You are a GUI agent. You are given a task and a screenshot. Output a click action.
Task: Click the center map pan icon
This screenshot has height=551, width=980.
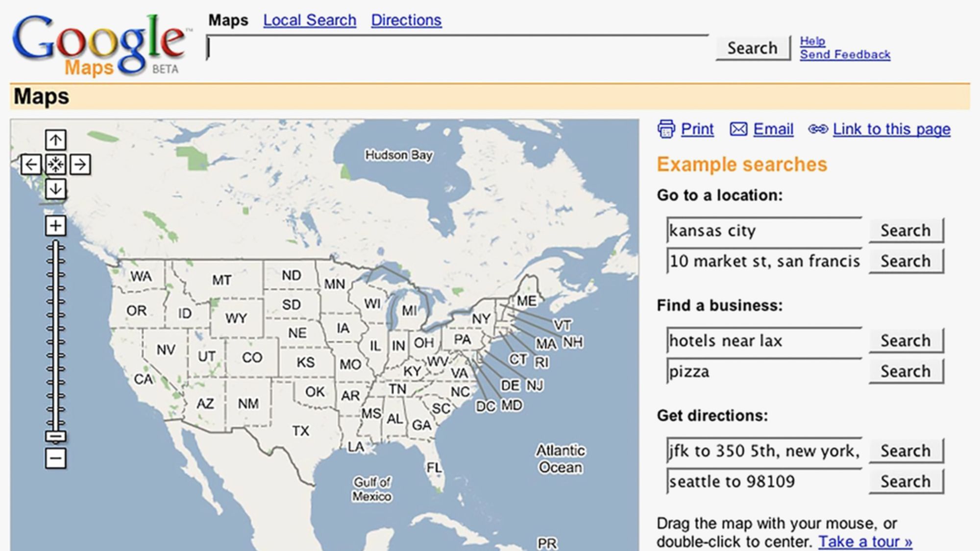click(55, 165)
